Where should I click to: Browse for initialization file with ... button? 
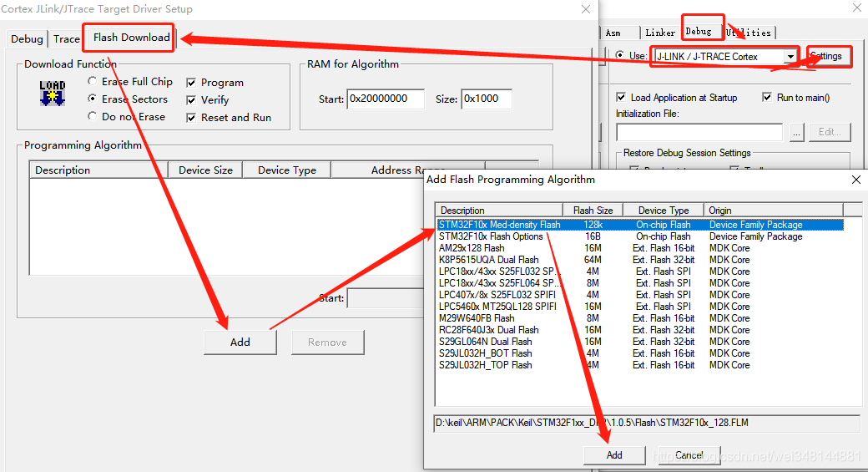796,132
